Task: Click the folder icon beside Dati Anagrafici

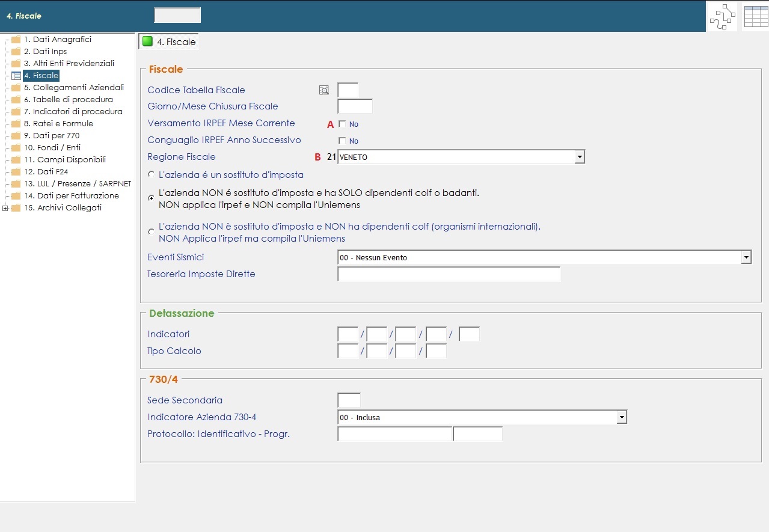Action: [16, 40]
